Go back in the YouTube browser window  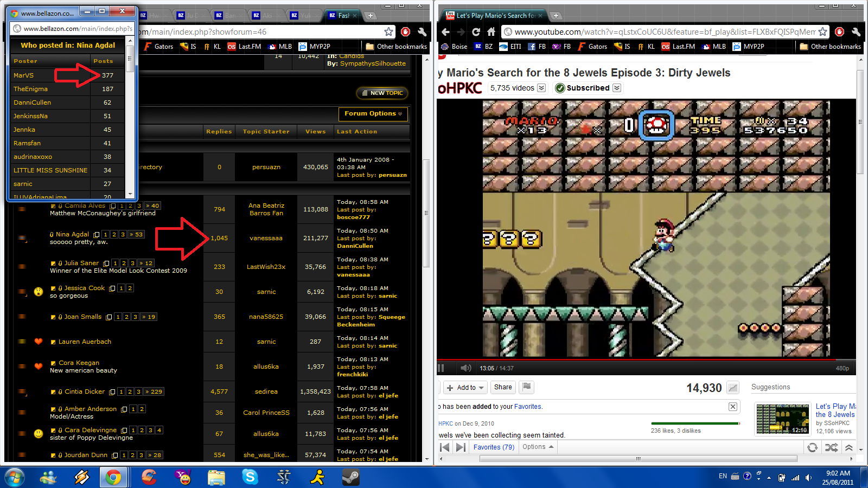445,32
